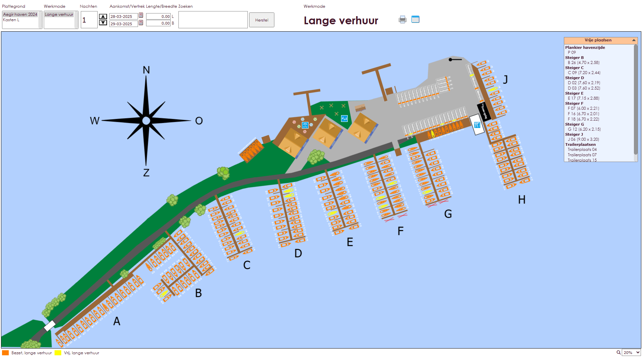Click the information sign icon near steiger J

tap(477, 125)
